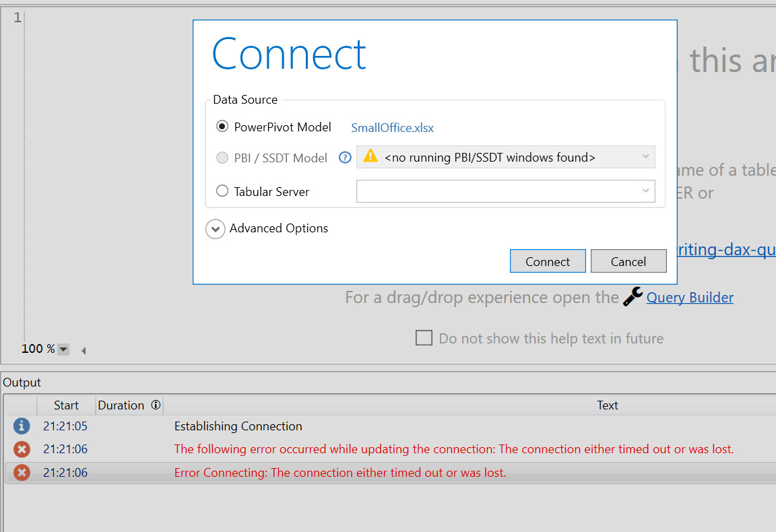Select the Tabular Server radio button
This screenshot has height=532, width=776.
point(222,191)
